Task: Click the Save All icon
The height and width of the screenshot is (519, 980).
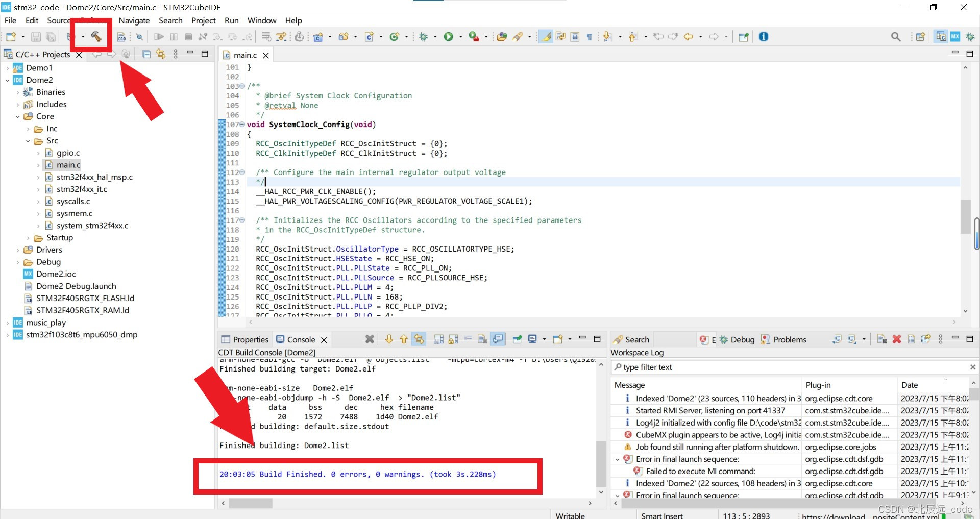Action: click(x=51, y=37)
